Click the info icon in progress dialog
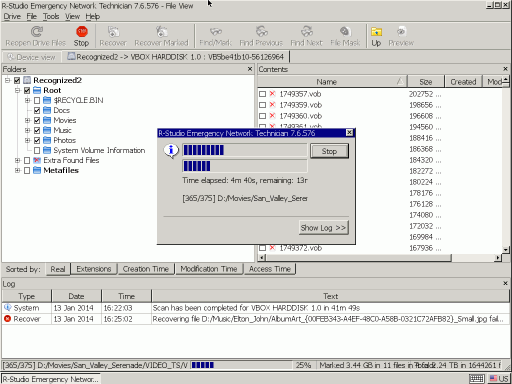This screenshot has width=512, height=384. point(171,151)
